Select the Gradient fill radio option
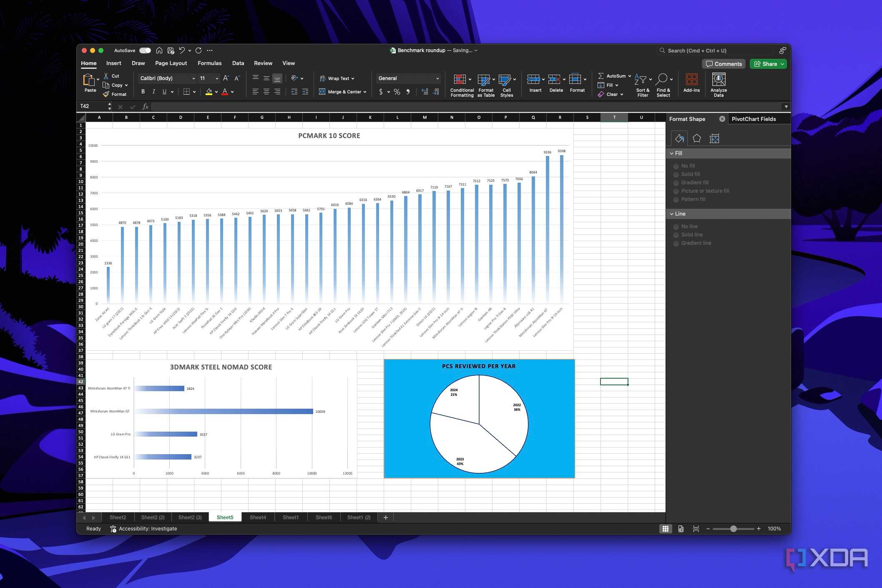Viewport: 882px width, 588px height. tap(676, 183)
